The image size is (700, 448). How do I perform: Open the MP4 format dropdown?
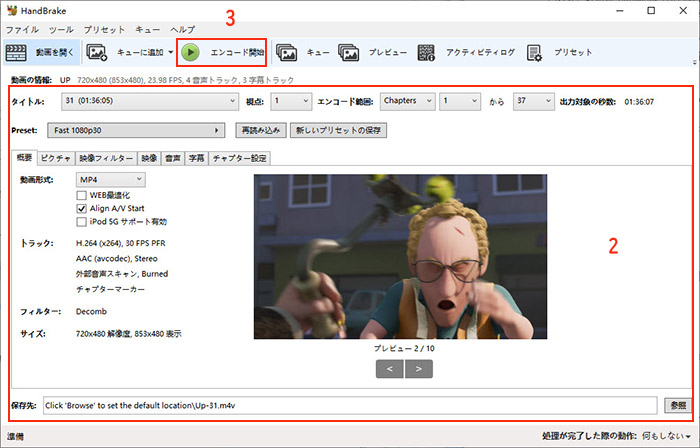coord(110,179)
